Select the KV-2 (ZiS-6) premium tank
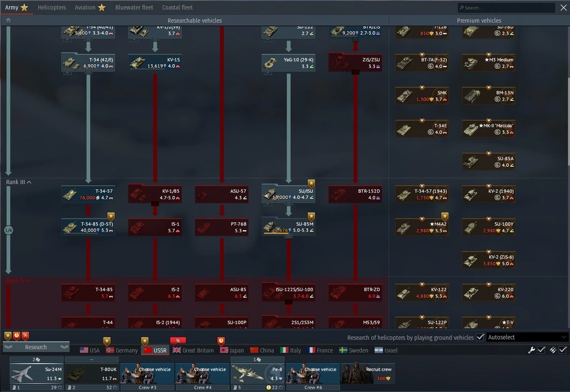This screenshot has width=570, height=392. click(489, 260)
